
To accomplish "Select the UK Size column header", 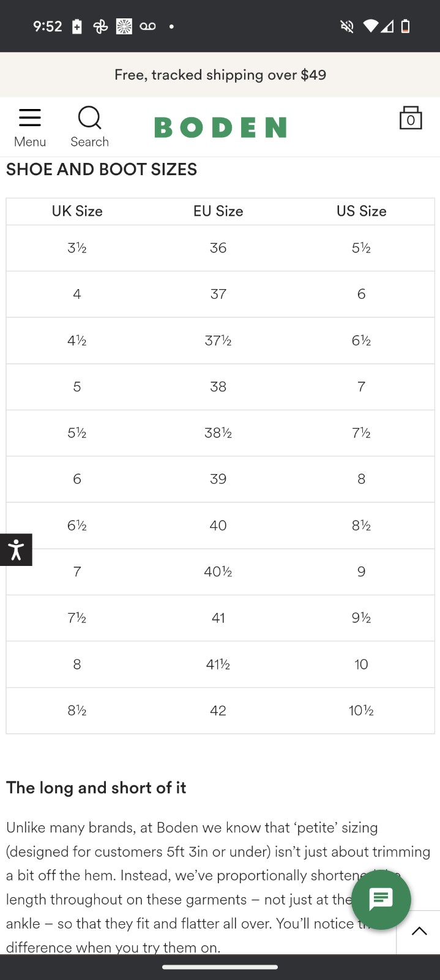I will tap(77, 211).
